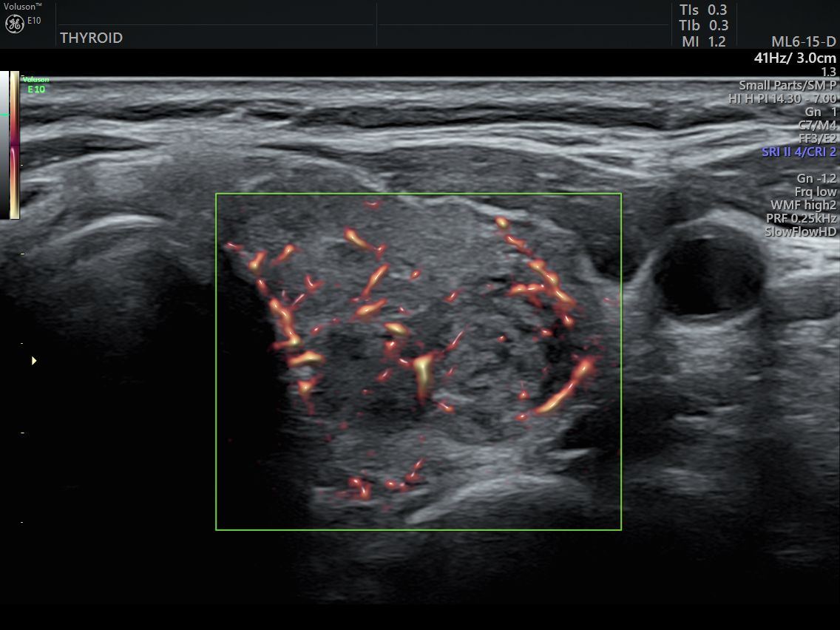Click the green color Doppler ROI box top edge
The height and width of the screenshot is (630, 840).
click(418, 194)
